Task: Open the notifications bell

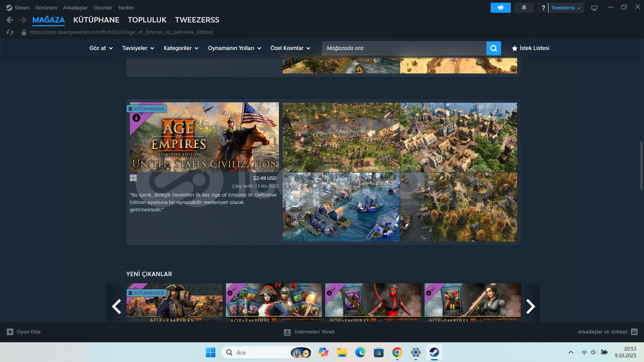Action: (524, 8)
